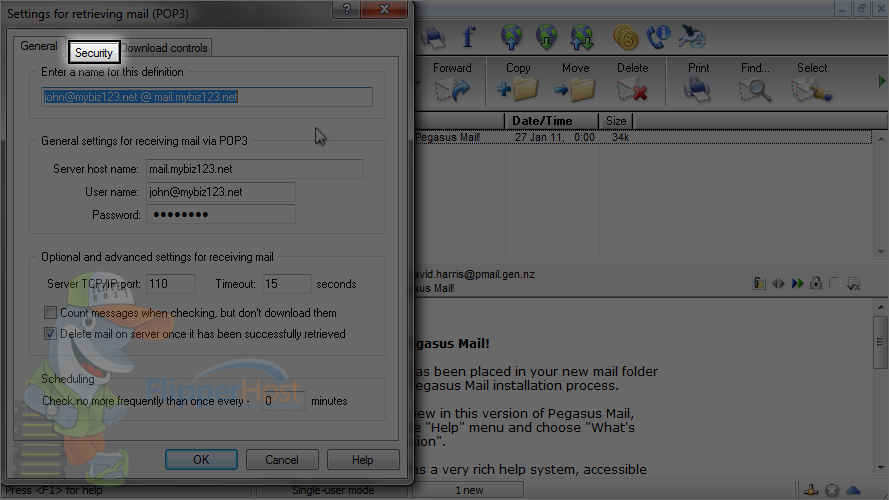The width and height of the screenshot is (889, 500).
Task: Click the globe send-and-receive icon
Action: 582,37
